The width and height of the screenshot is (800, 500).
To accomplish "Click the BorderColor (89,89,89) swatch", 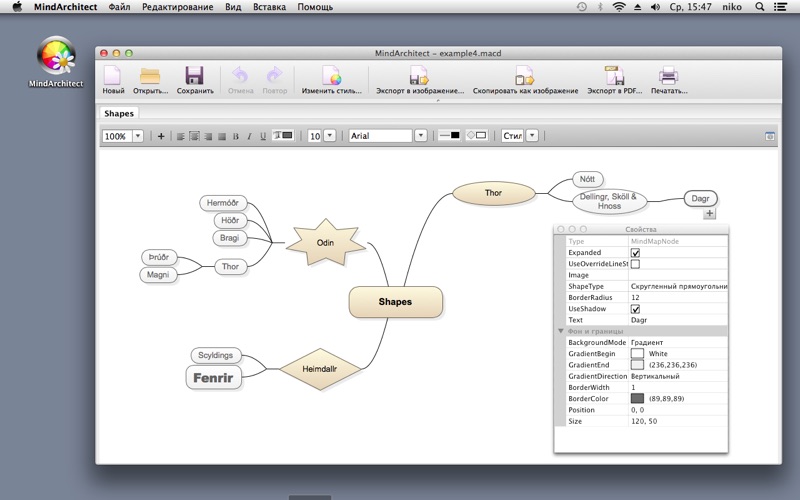I will tap(637, 398).
